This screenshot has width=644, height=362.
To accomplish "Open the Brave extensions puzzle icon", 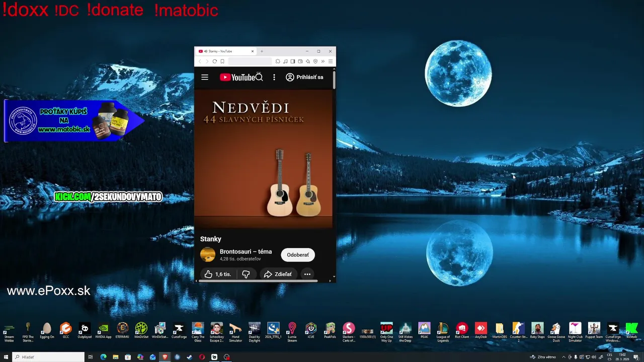I will pos(278,61).
